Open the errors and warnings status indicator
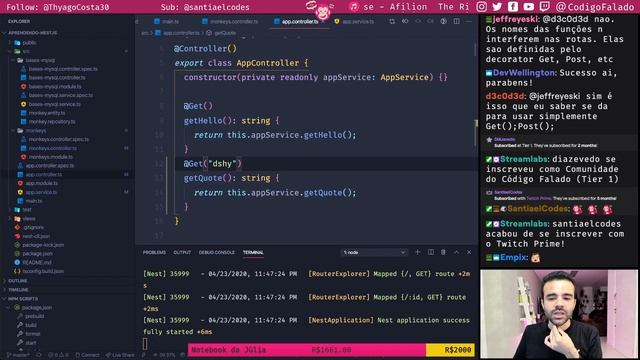Image resolution: width=640 pixels, height=360 pixels. pos(59,355)
